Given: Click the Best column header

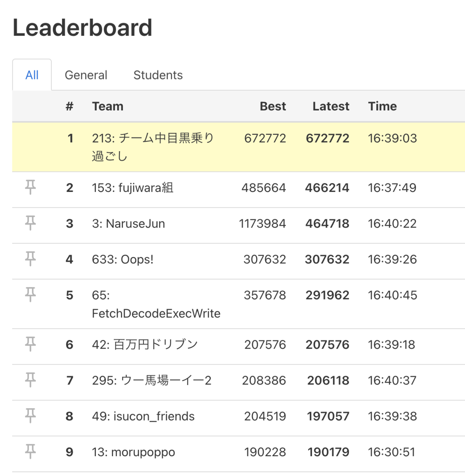Looking at the screenshot, I should pos(273,106).
